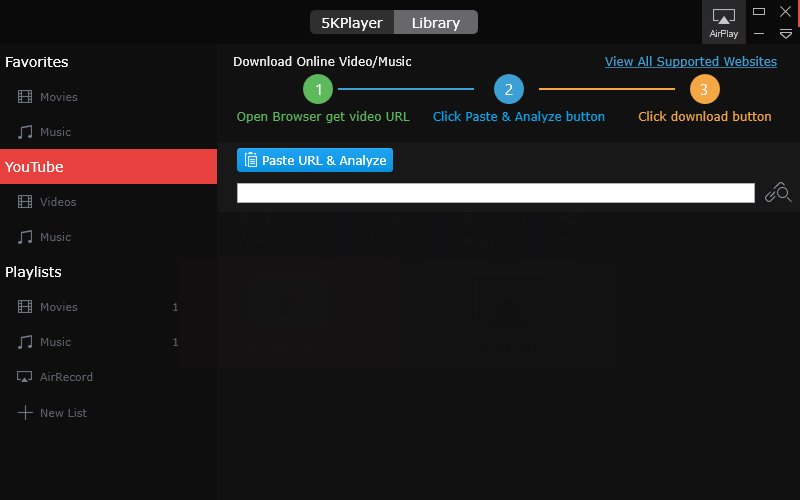Click the film icon beside YouTube Videos

(x=25, y=202)
